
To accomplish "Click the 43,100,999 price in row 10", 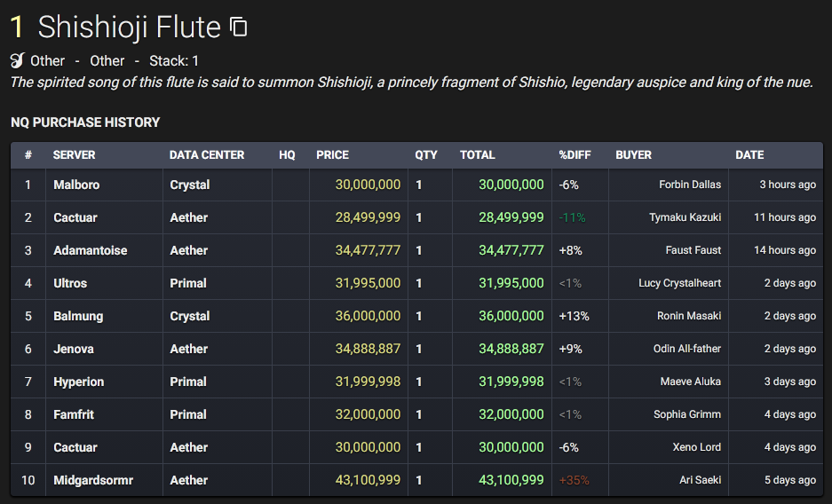I will (368, 480).
